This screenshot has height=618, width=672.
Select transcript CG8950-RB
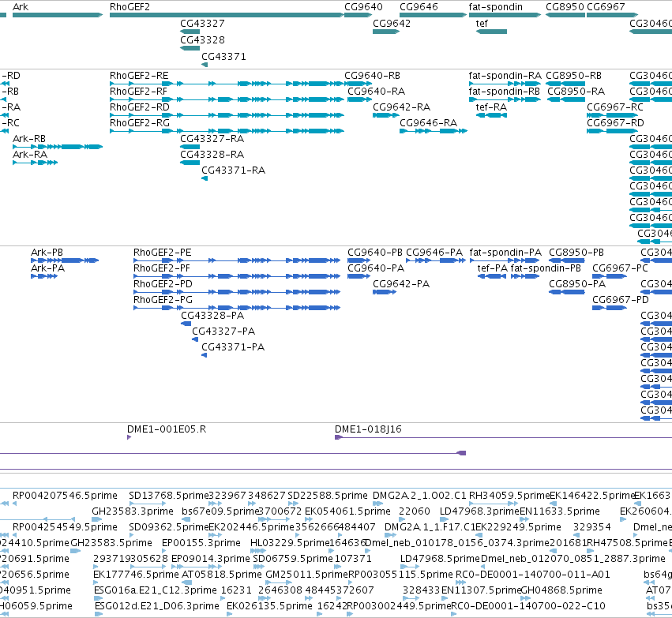(x=565, y=84)
